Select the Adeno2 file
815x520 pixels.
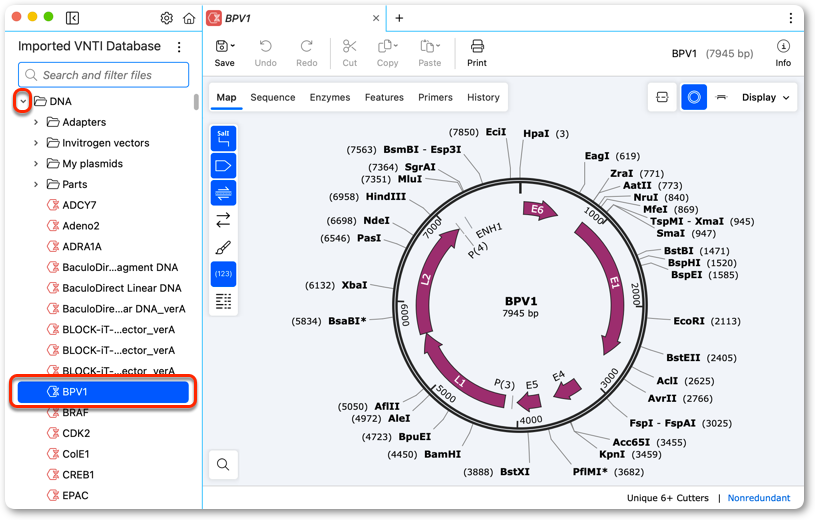click(73, 226)
